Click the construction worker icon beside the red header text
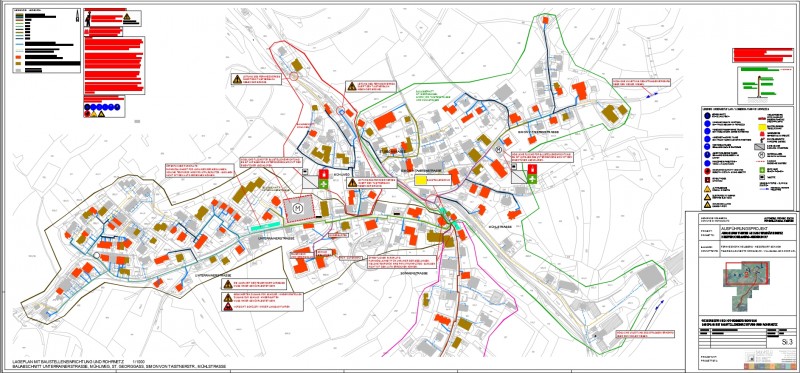 pos(87,20)
